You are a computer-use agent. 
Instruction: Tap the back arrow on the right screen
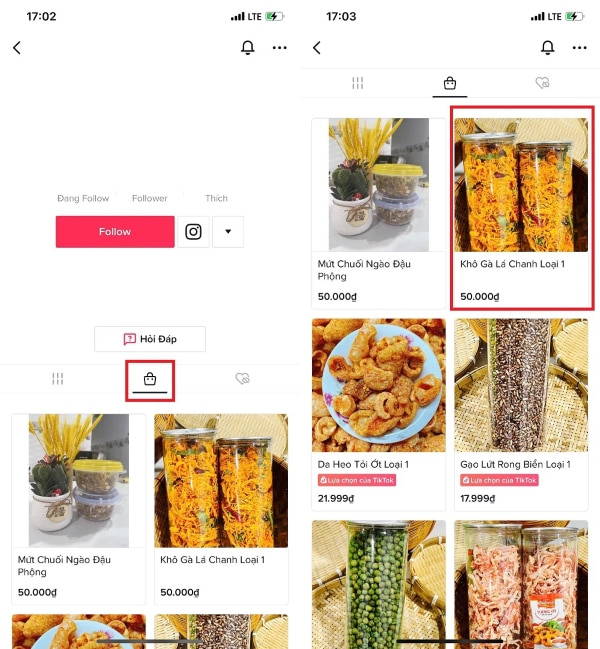317,48
